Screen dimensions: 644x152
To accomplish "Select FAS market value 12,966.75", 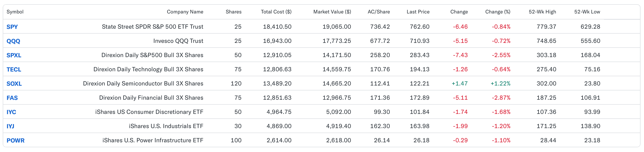I will point(336,98).
